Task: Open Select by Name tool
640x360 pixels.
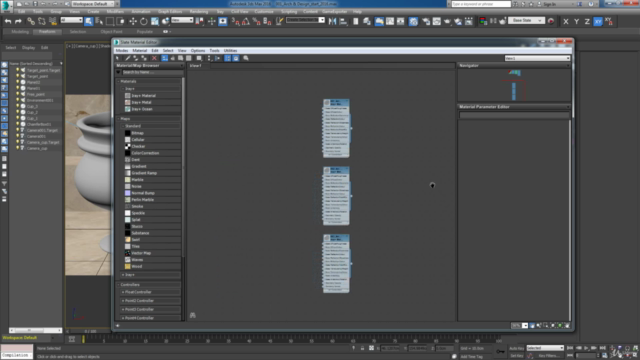Action: click(99, 21)
